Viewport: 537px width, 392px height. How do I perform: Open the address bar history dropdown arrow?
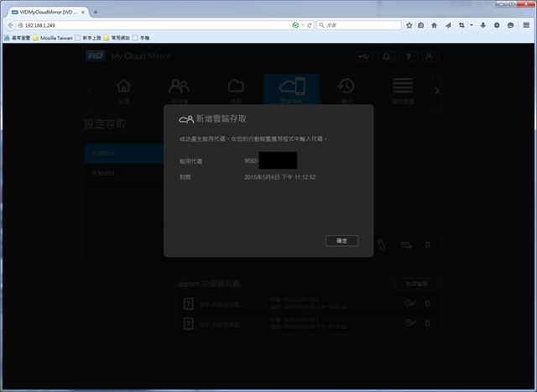[x=303, y=25]
